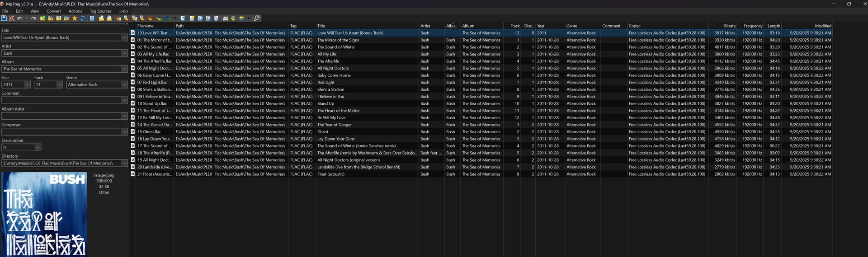Sort by the Filename column header
The height and width of the screenshot is (257, 868).
tap(155, 26)
